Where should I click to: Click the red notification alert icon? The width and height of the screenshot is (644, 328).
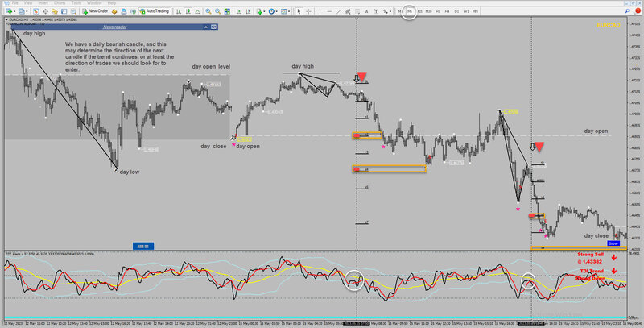point(638,11)
